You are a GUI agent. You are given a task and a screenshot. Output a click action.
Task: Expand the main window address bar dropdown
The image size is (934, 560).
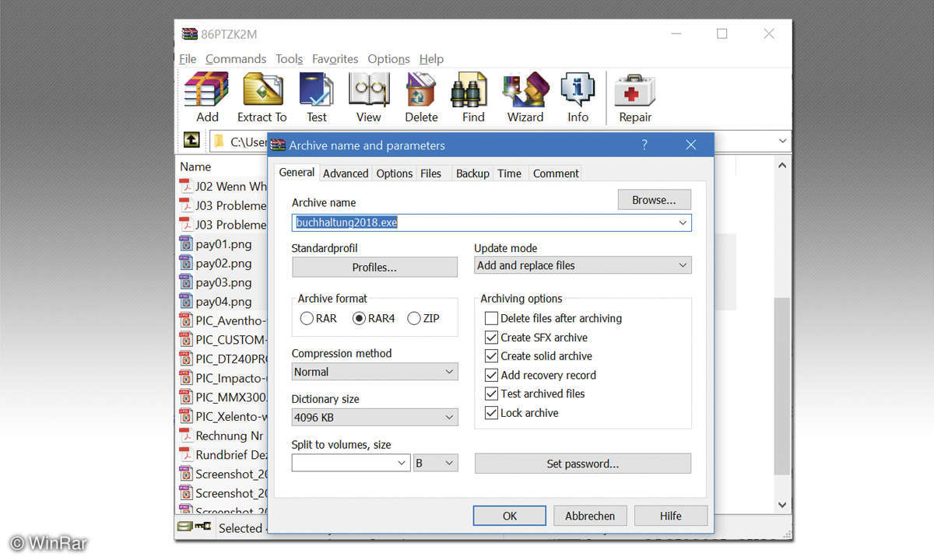[x=782, y=141]
